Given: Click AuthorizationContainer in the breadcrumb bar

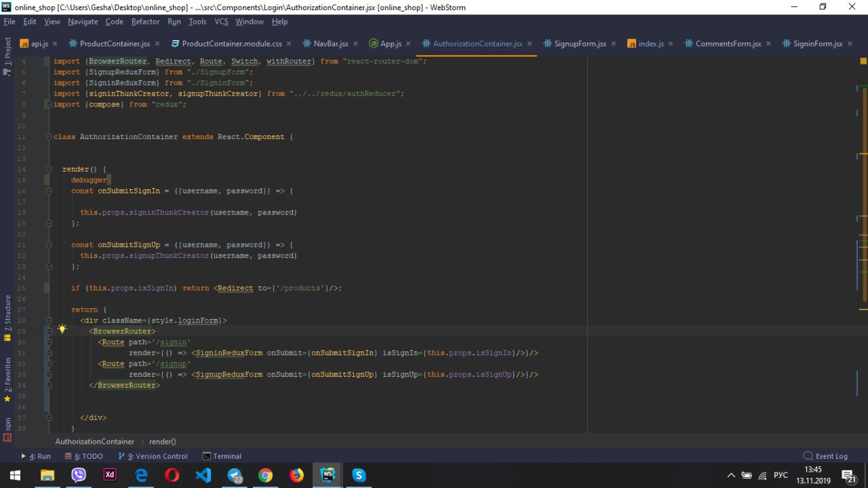Looking at the screenshot, I should point(94,441).
